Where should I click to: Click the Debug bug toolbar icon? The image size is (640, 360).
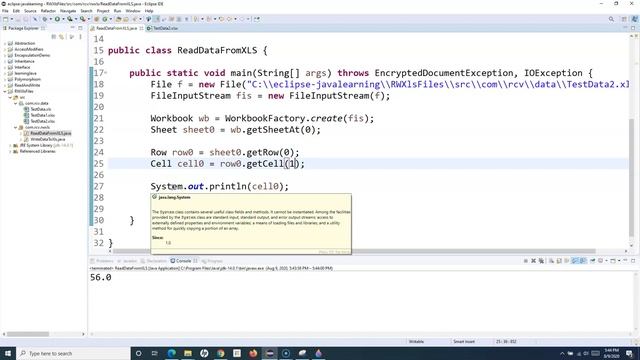(x=44, y=19)
